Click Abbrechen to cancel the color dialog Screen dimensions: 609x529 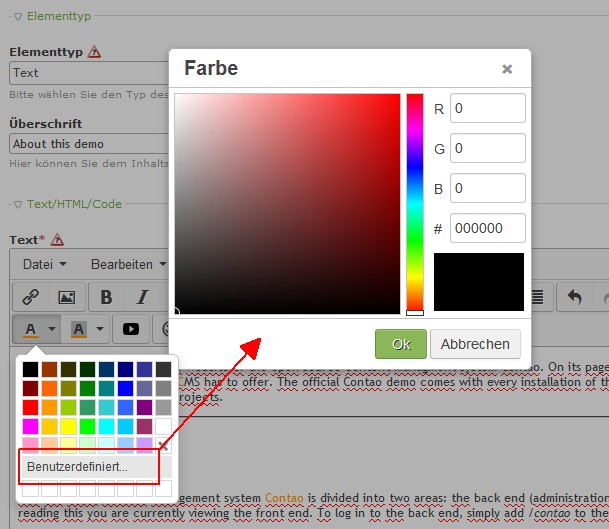[475, 344]
